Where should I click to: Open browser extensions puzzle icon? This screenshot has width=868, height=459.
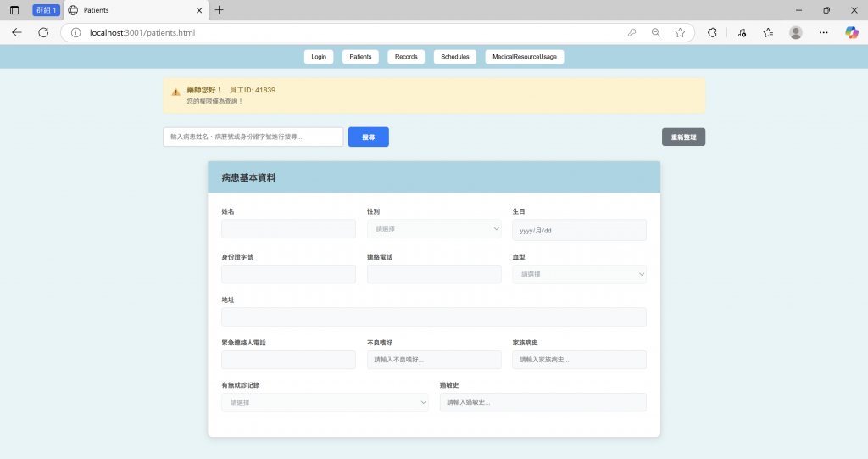(x=712, y=33)
